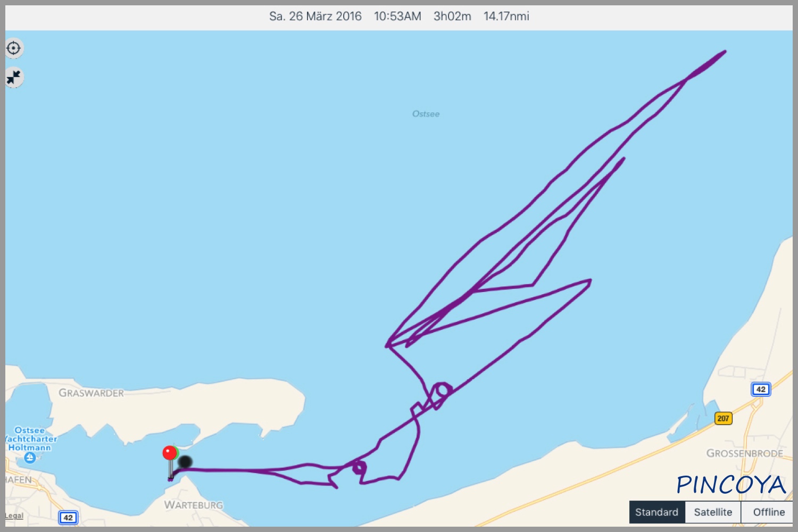The image size is (798, 532).
Task: Click the Grossenbrode town label
Action: pyautogui.click(x=745, y=453)
